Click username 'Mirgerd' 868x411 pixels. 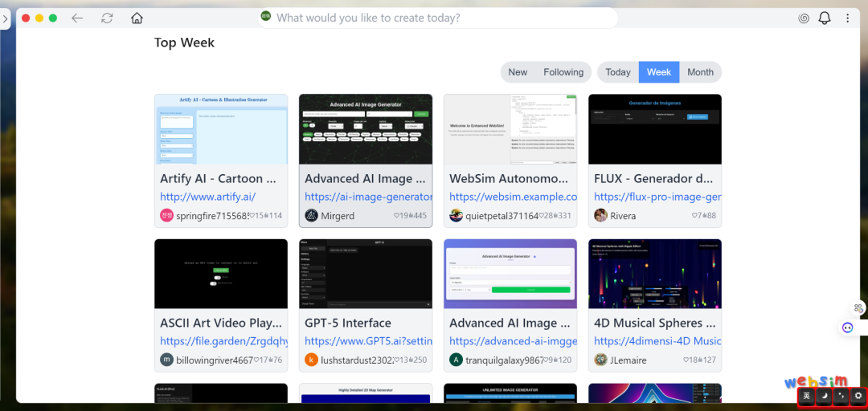[x=338, y=216]
